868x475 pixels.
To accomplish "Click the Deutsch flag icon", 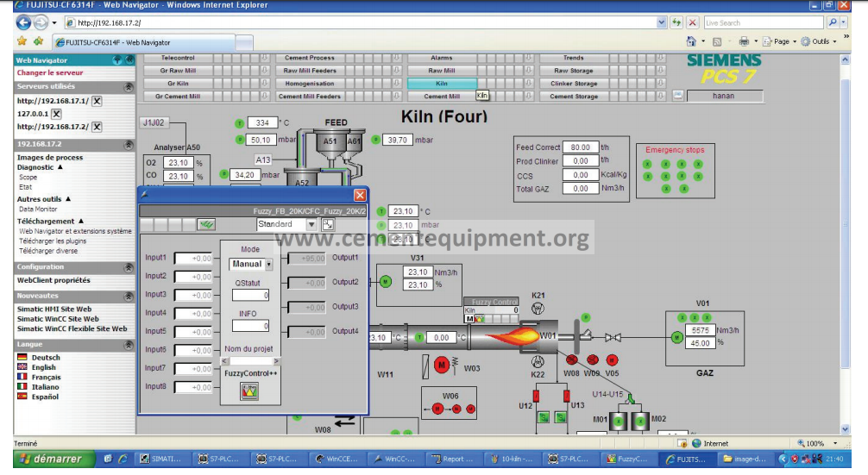I will (x=22, y=357).
